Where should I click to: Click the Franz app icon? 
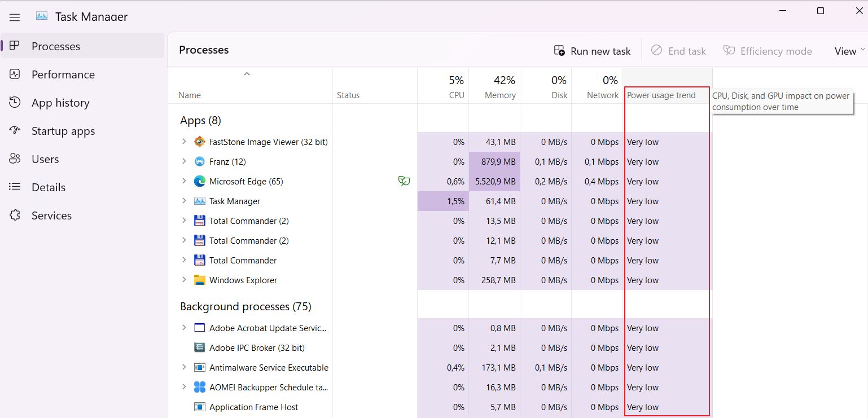tap(200, 162)
